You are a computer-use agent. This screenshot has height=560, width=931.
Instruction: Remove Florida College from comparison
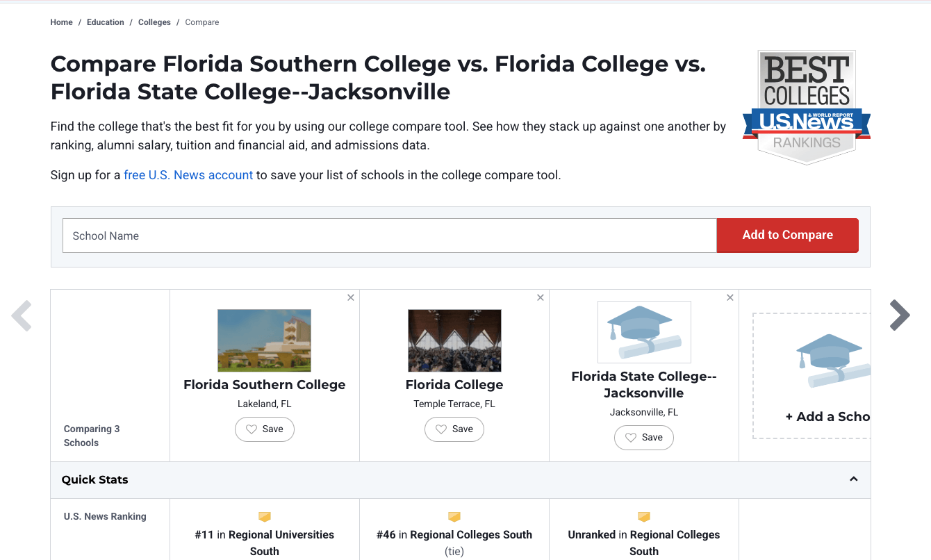(541, 298)
